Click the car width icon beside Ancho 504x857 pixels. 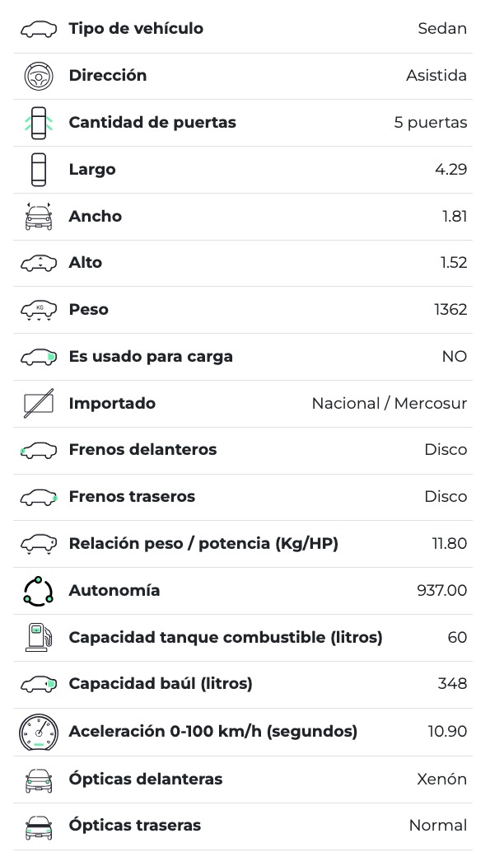pos(39,217)
